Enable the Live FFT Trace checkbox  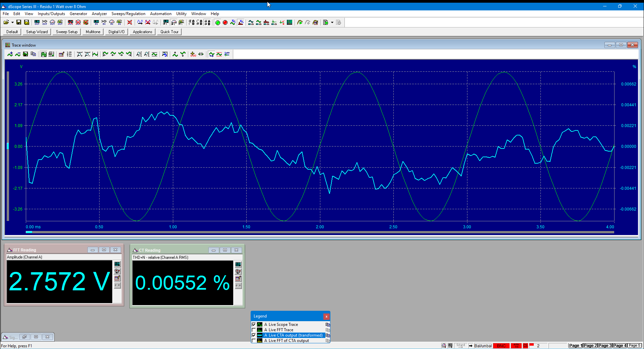(254, 330)
